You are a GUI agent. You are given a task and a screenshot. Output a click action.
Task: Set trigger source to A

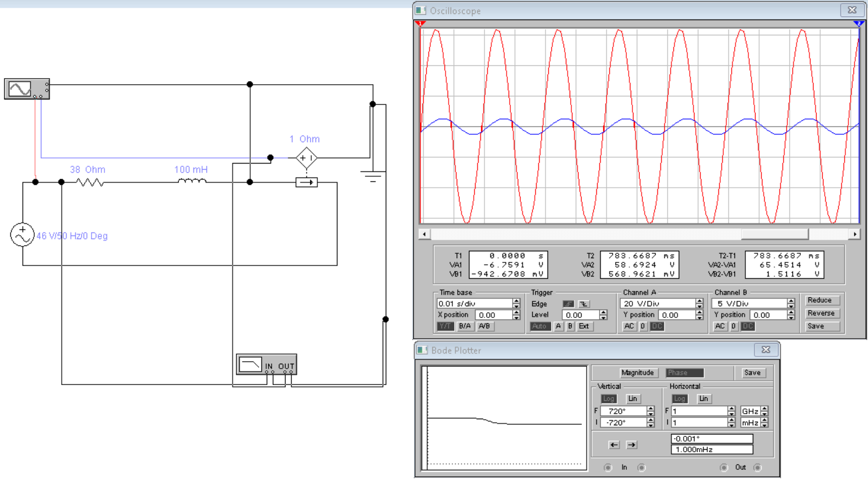(x=559, y=326)
